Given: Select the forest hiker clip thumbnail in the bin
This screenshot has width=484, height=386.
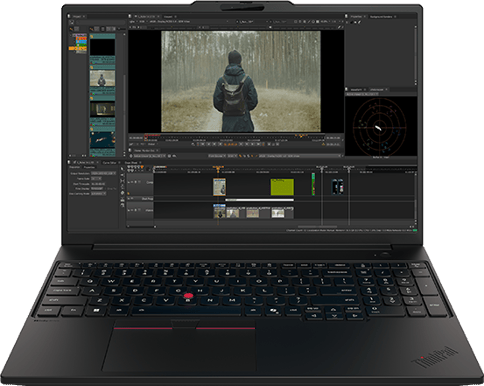Looking at the screenshot, I should pyautogui.click(x=102, y=78).
